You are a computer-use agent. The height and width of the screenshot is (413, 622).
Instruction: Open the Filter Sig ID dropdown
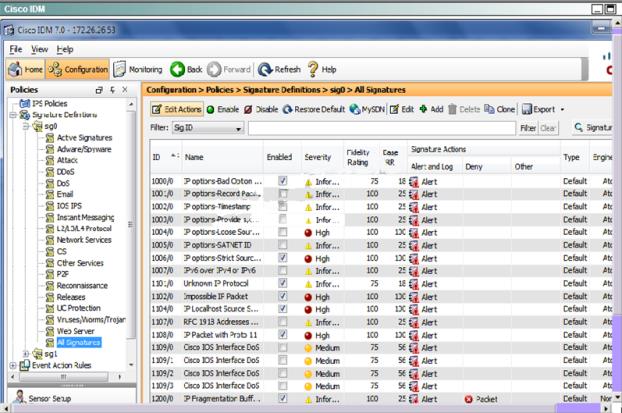tap(208, 128)
